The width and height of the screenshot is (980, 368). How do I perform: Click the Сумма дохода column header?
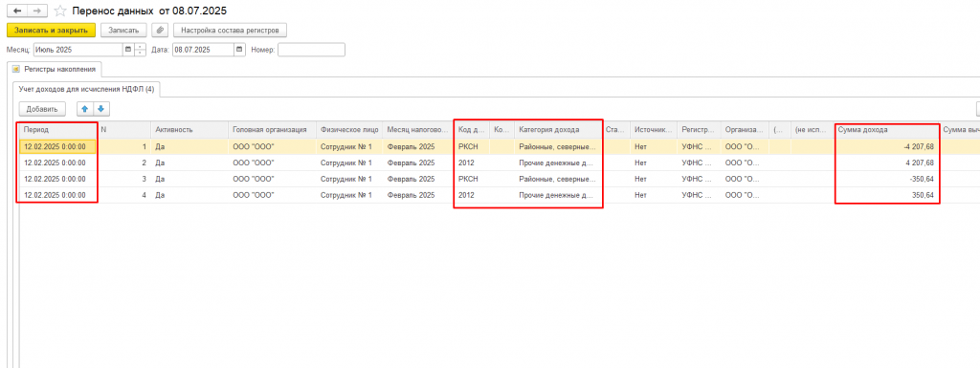[886, 130]
